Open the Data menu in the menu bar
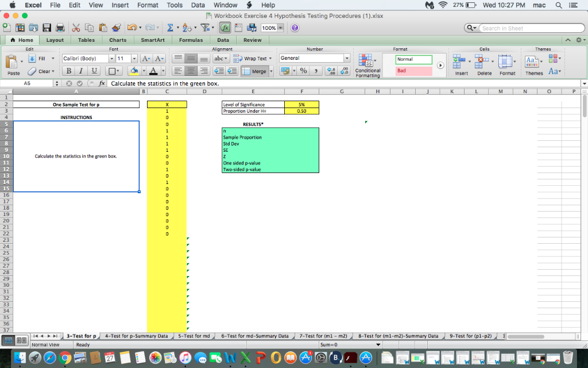The height and width of the screenshot is (368, 588). click(x=198, y=5)
